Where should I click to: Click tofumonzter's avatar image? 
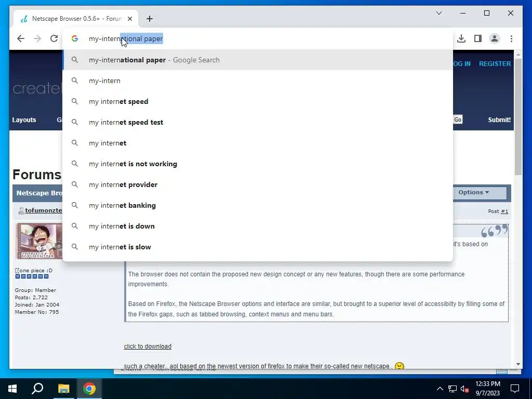pyautogui.click(x=39, y=241)
